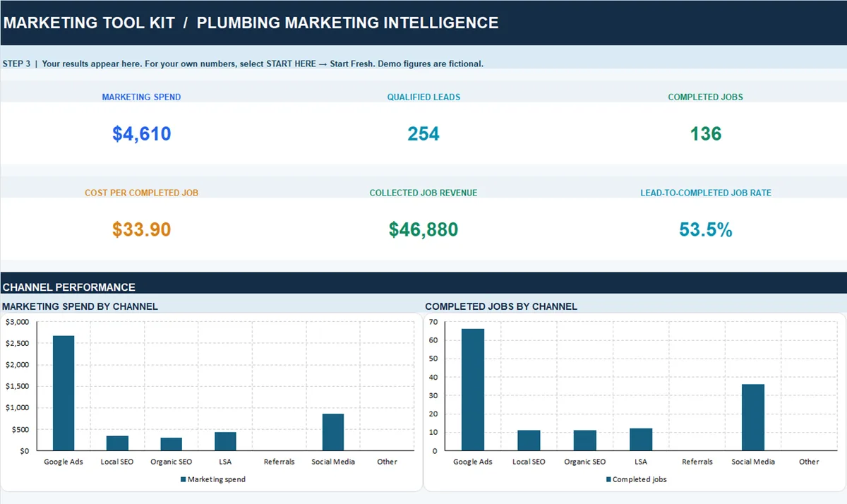Click the $2,500 y-axis value
Image resolution: width=847 pixels, height=504 pixels.
(18, 343)
